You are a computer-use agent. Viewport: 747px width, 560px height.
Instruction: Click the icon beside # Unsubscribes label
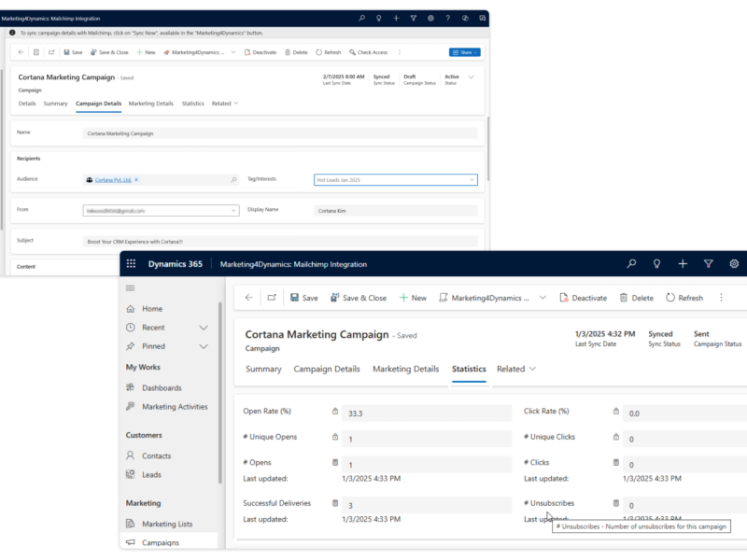coord(616,503)
